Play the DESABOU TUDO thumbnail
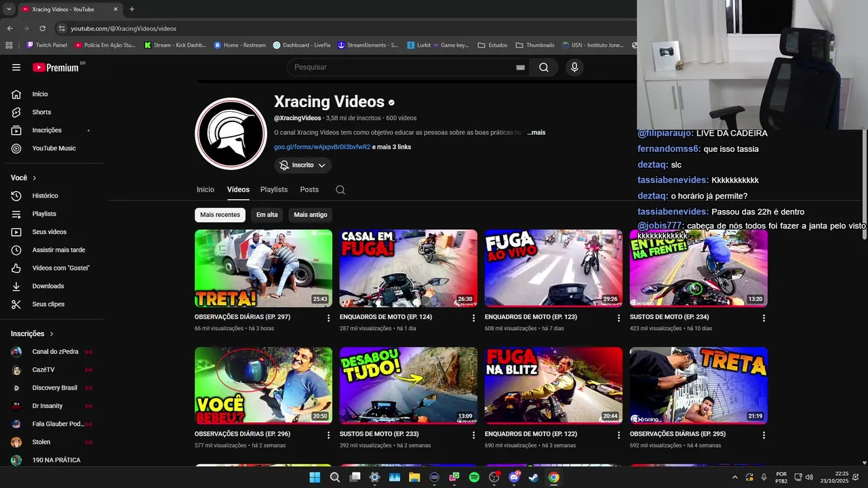 (408, 386)
